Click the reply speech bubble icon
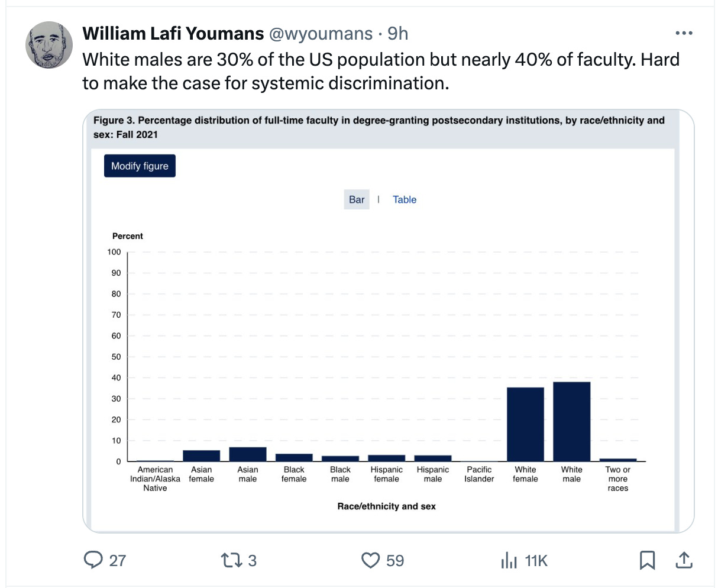Image resolution: width=718 pixels, height=588 pixels. [x=94, y=560]
